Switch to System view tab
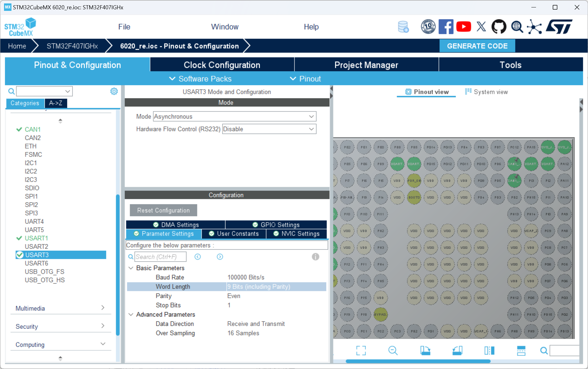Screen dimensions: 588x369 [x=486, y=92]
